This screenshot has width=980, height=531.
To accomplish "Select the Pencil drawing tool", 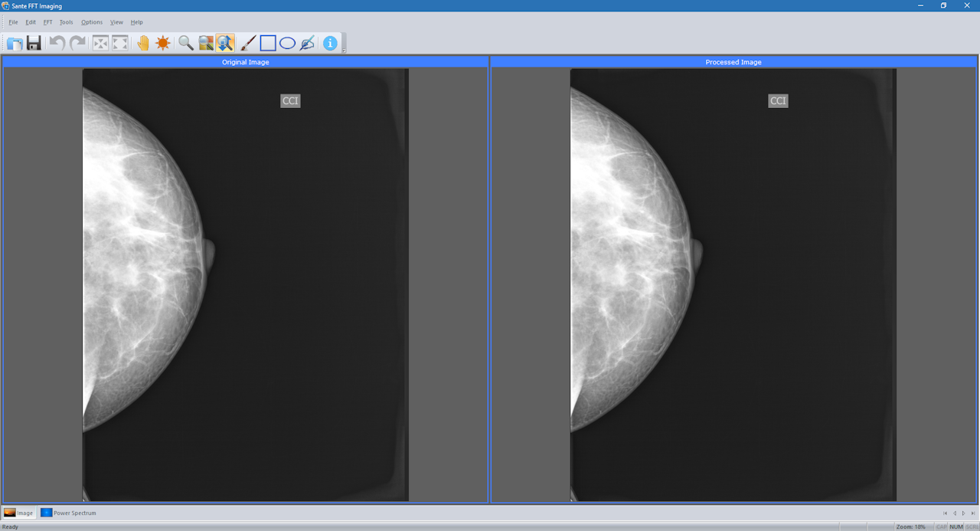I will pos(247,43).
